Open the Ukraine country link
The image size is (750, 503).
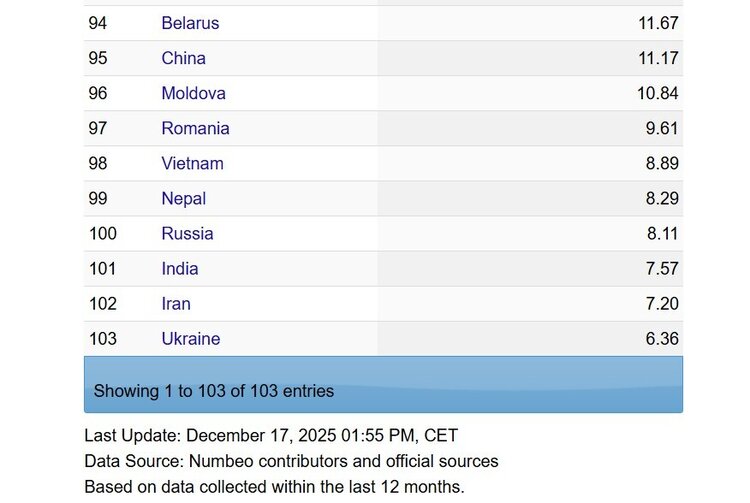coord(190,338)
